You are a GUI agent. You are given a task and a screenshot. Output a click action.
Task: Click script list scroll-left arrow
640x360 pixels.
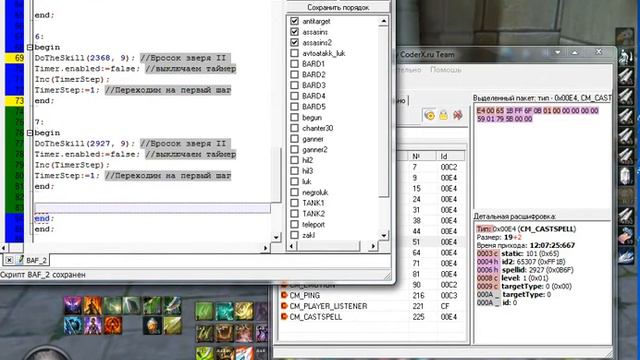[x=291, y=246]
